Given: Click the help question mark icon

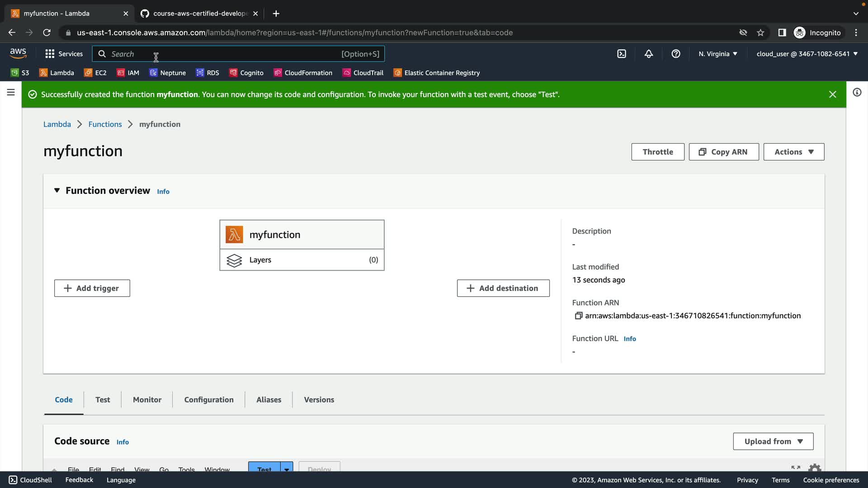Looking at the screenshot, I should (676, 54).
